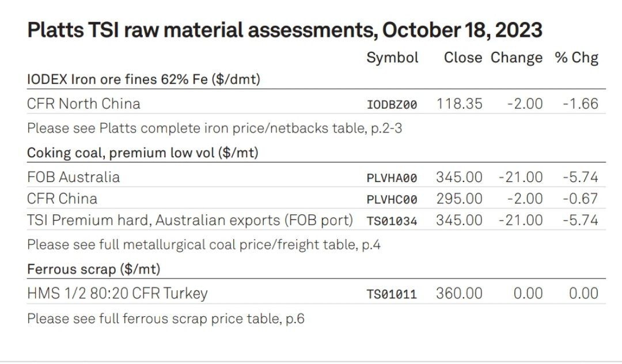
Task: Click the Platts TSI raw material assessments title
Action: point(285,31)
